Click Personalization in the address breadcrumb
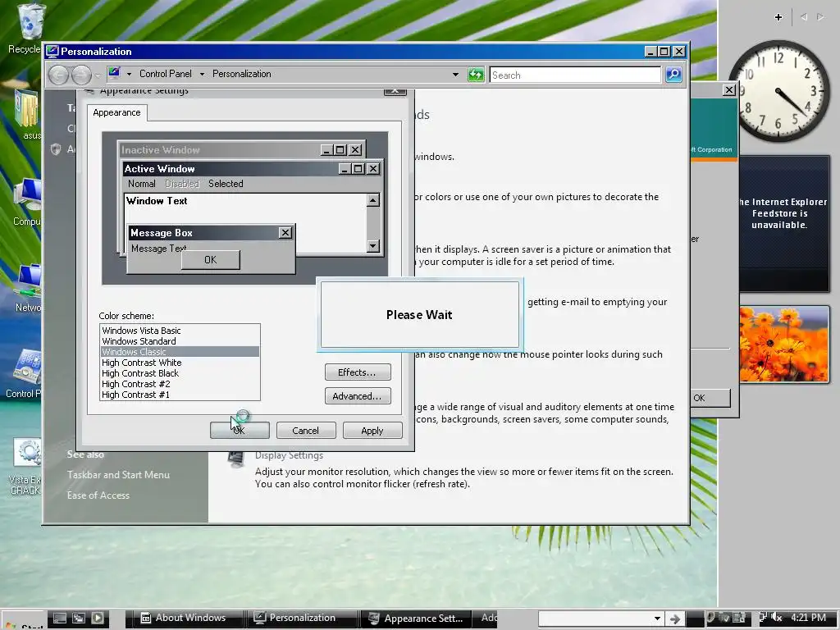The height and width of the screenshot is (630, 840). [x=242, y=74]
